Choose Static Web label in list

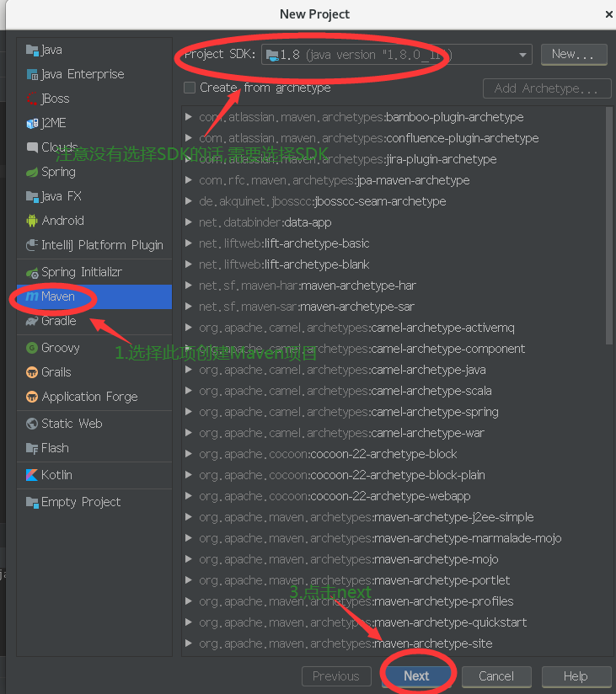pyautogui.click(x=72, y=424)
